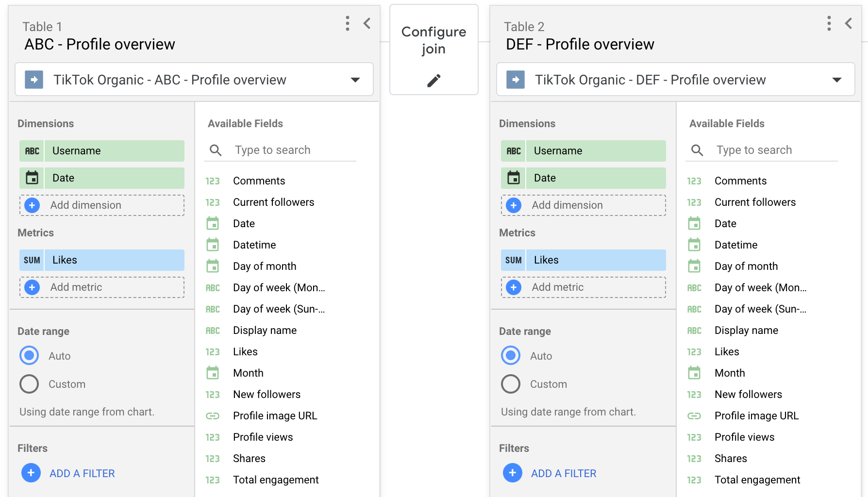The image size is (868, 497).
Task: Click 123 icon beside Profile views in Table 1
Action: [213, 437]
